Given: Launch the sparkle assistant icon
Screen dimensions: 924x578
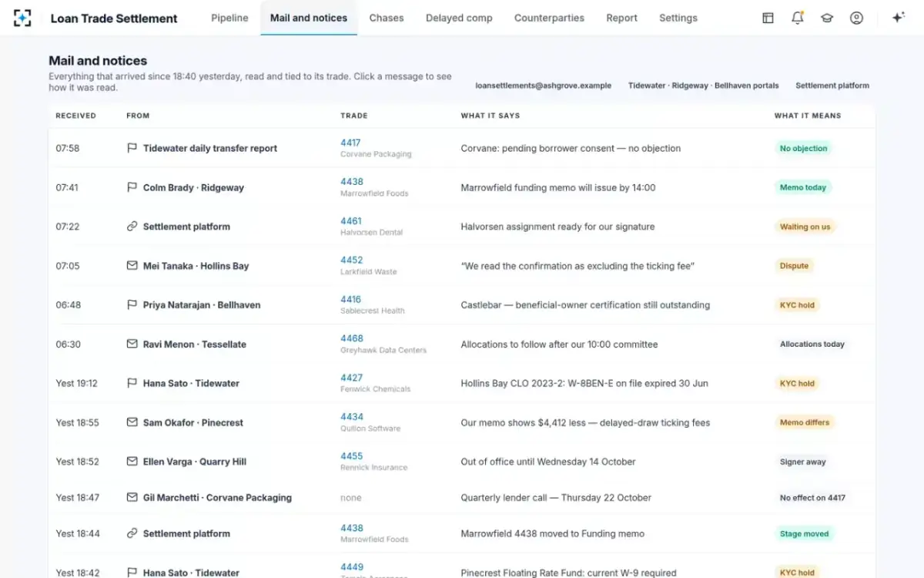Looking at the screenshot, I should [x=898, y=18].
